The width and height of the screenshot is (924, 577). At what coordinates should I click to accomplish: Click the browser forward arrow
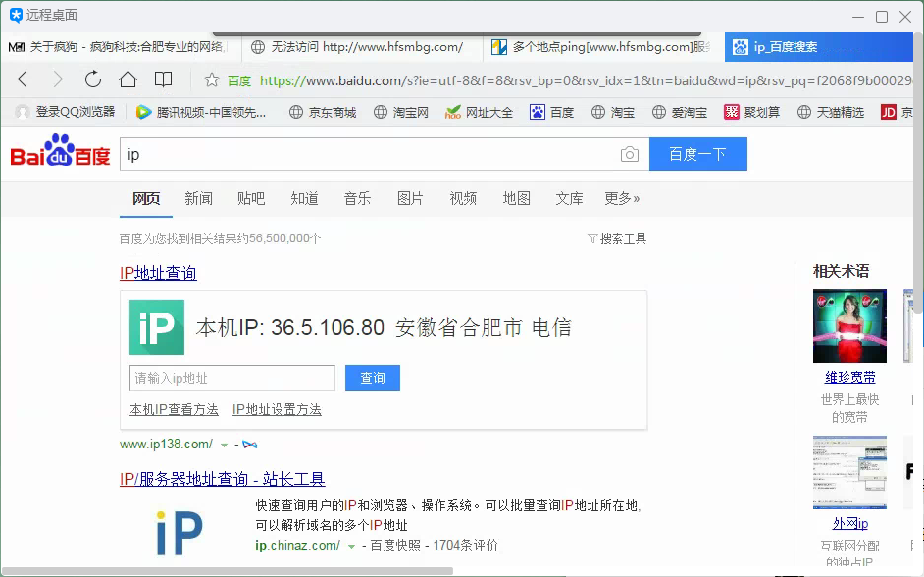(58, 79)
